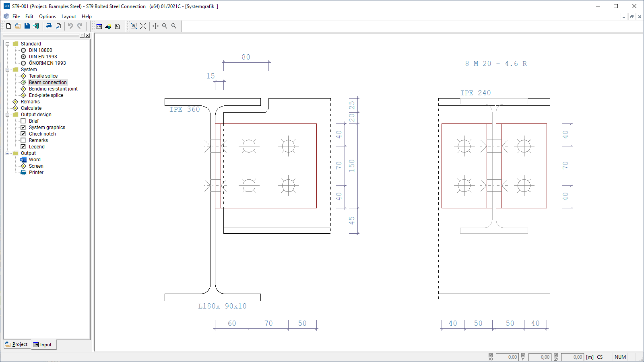The image size is (644, 362).
Task: Restore the inner document window
Action: click(x=632, y=16)
